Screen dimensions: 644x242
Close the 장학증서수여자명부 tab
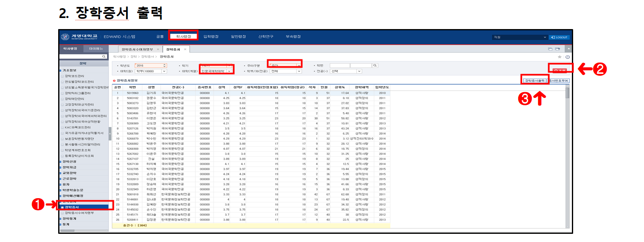158,50
